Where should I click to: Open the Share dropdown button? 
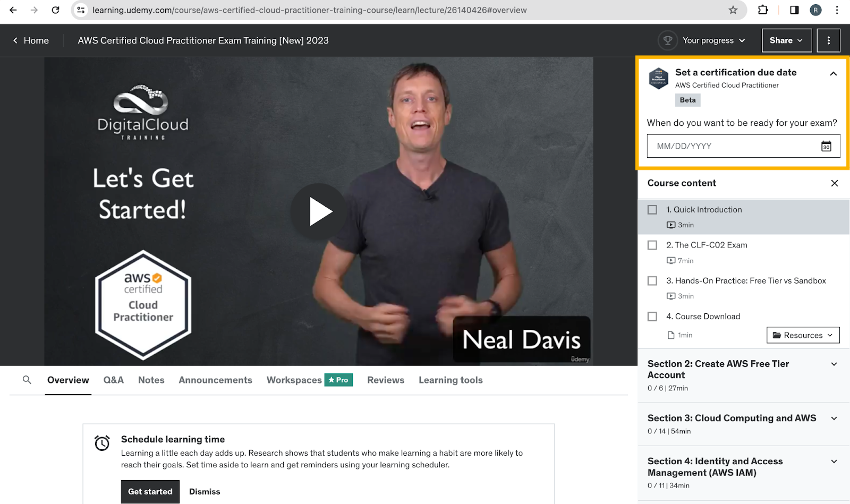[787, 40]
